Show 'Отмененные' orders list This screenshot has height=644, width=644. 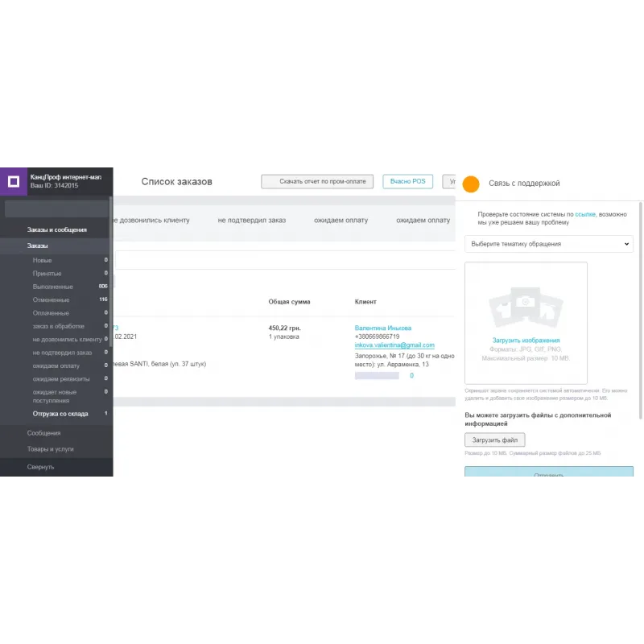[52, 299]
